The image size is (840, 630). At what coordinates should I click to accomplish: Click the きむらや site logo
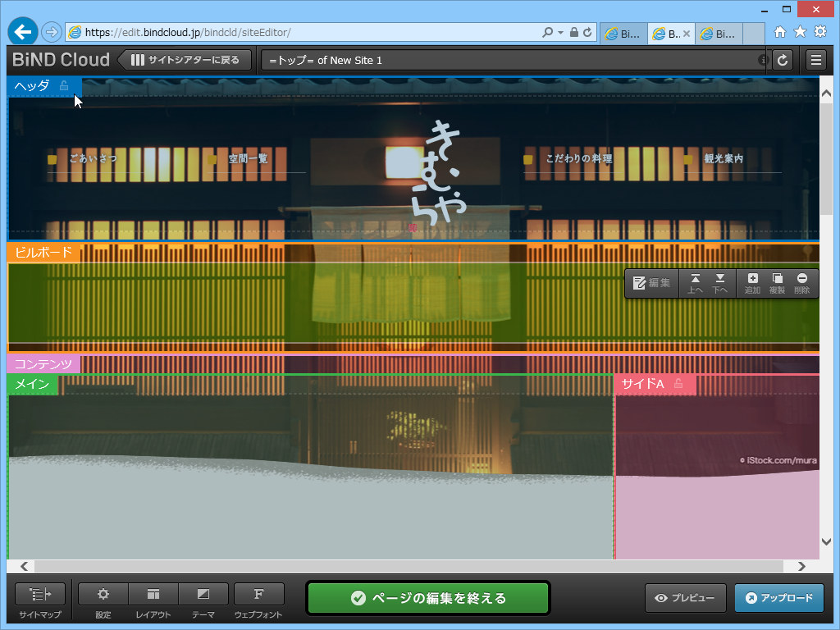point(440,172)
